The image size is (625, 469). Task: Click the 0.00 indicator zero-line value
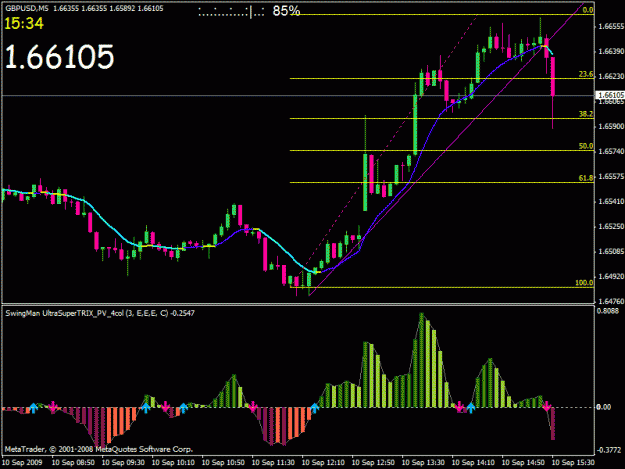tap(603, 407)
